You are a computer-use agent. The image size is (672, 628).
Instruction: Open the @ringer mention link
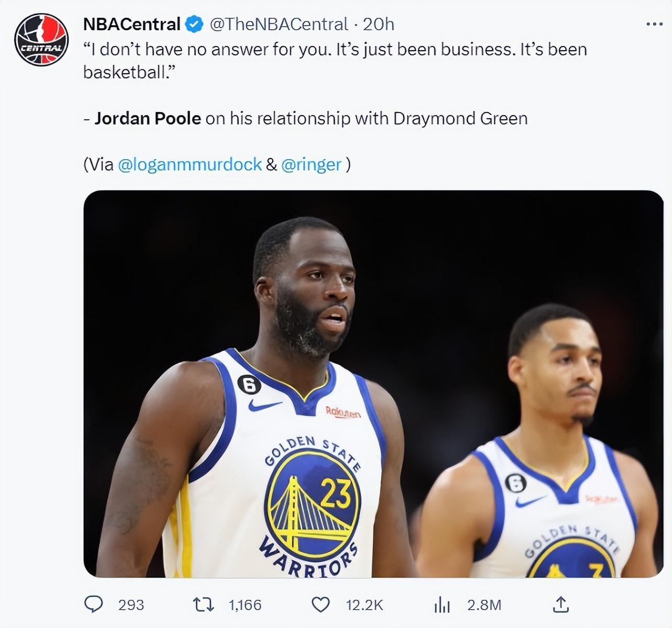click(311, 164)
